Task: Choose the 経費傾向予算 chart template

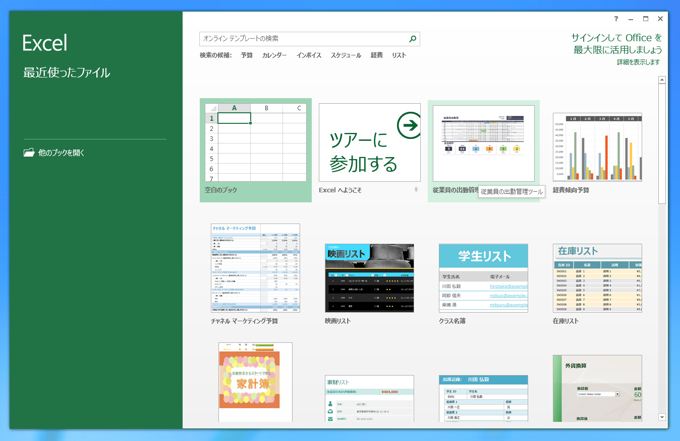Action: [x=597, y=147]
